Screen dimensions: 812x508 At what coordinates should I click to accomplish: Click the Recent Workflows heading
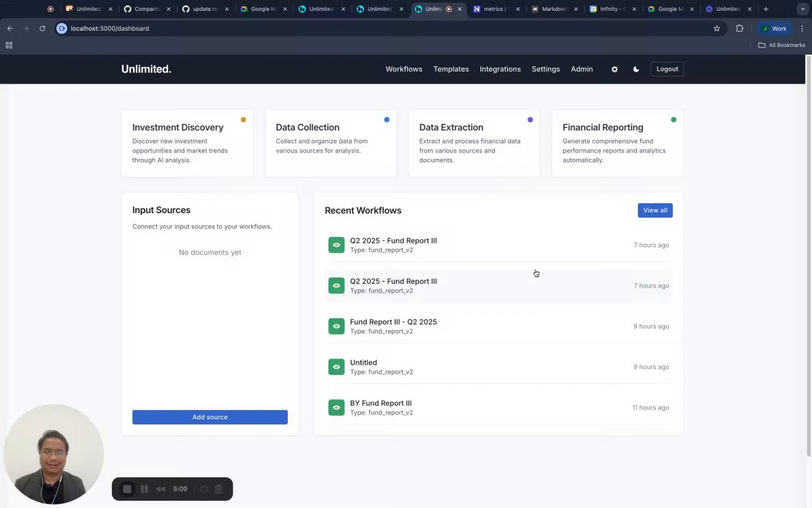click(363, 210)
